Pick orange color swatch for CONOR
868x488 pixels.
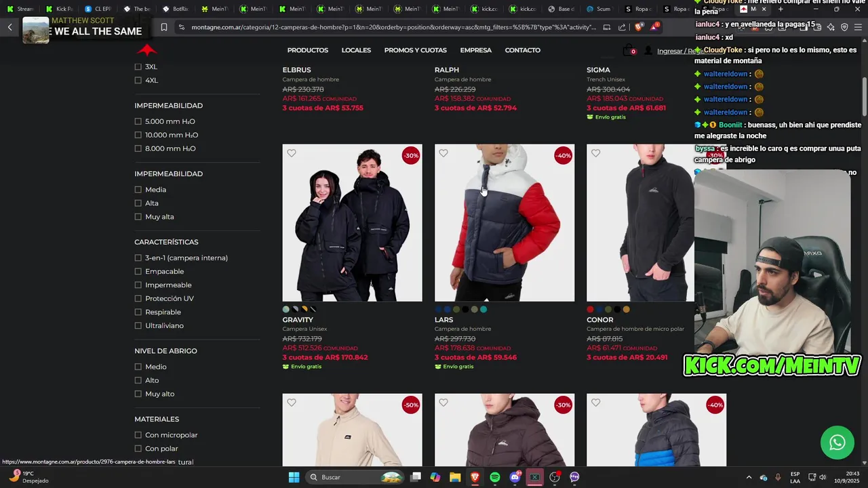coord(627,310)
